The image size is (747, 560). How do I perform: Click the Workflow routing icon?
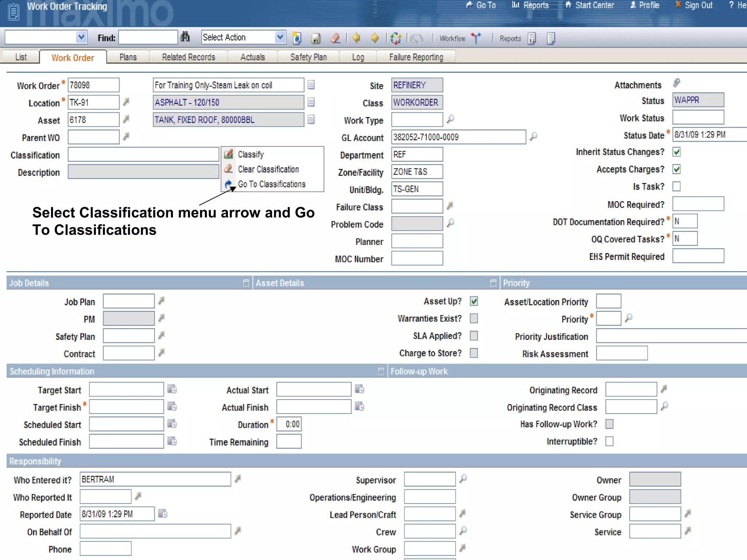(476, 38)
